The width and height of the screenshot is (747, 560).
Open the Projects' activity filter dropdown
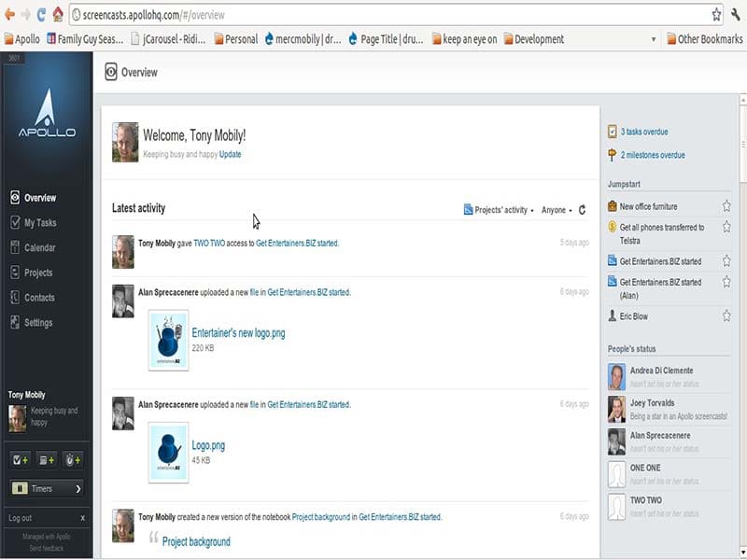tap(499, 210)
